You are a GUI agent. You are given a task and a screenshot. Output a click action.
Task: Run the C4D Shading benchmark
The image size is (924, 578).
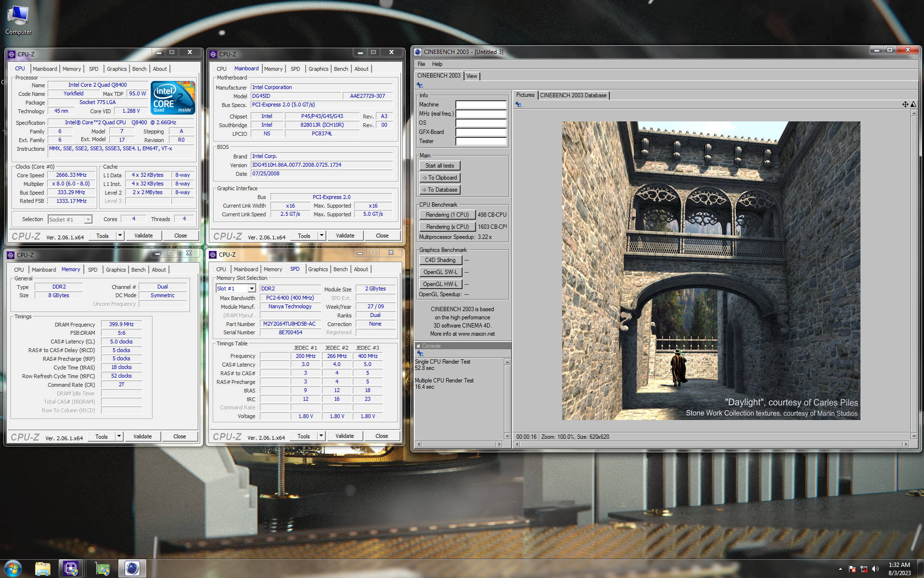(x=440, y=260)
